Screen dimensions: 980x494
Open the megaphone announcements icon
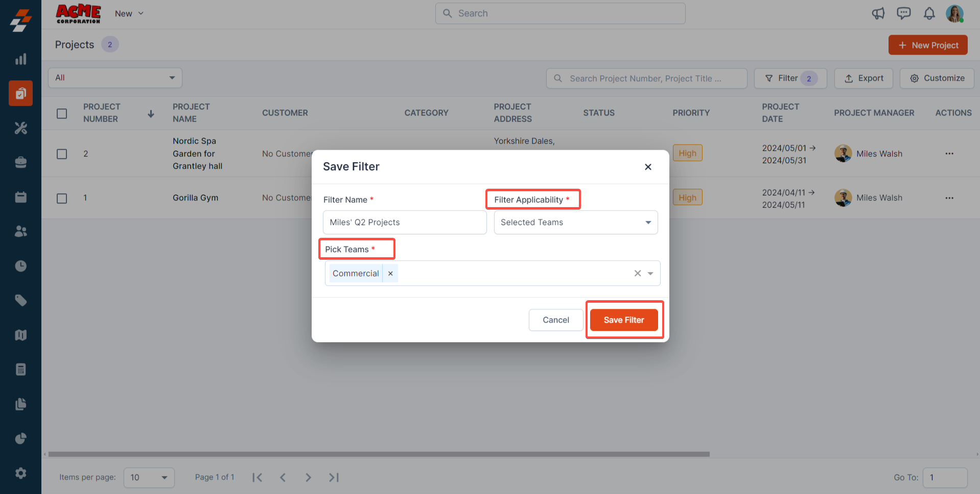point(878,13)
